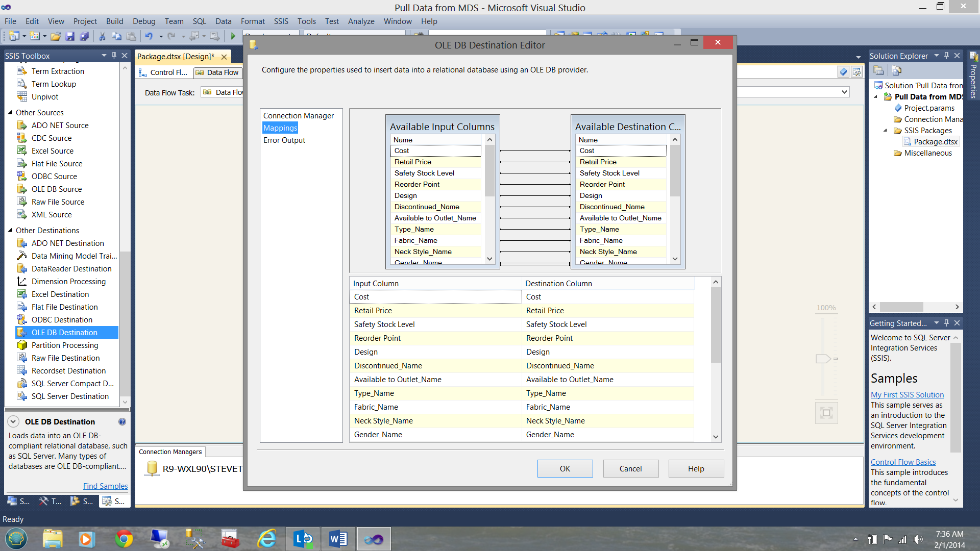The image size is (980, 551).
Task: Click the Save All toolbar icon
Action: coord(84,36)
